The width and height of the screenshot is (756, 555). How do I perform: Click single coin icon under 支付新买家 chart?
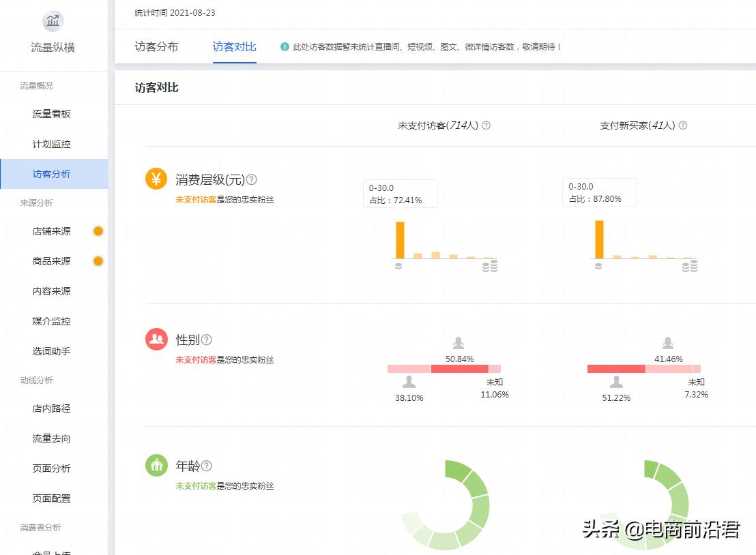598,266
